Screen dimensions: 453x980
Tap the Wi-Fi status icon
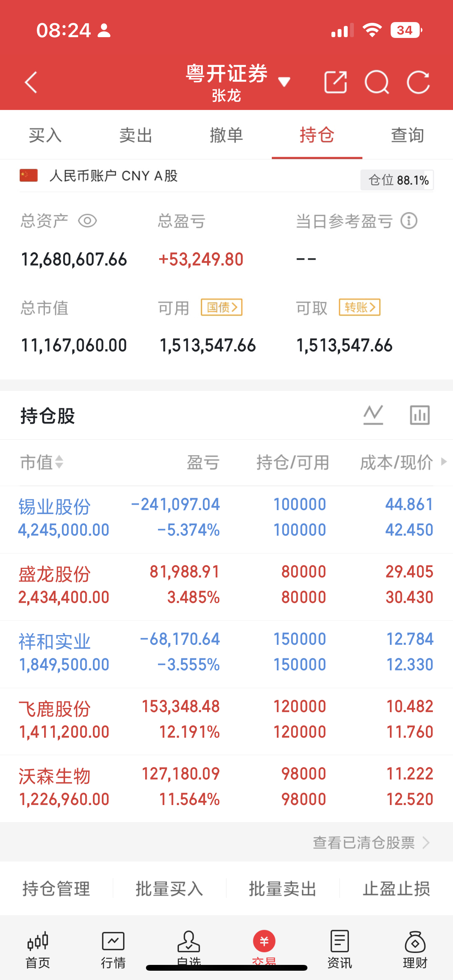click(x=372, y=30)
